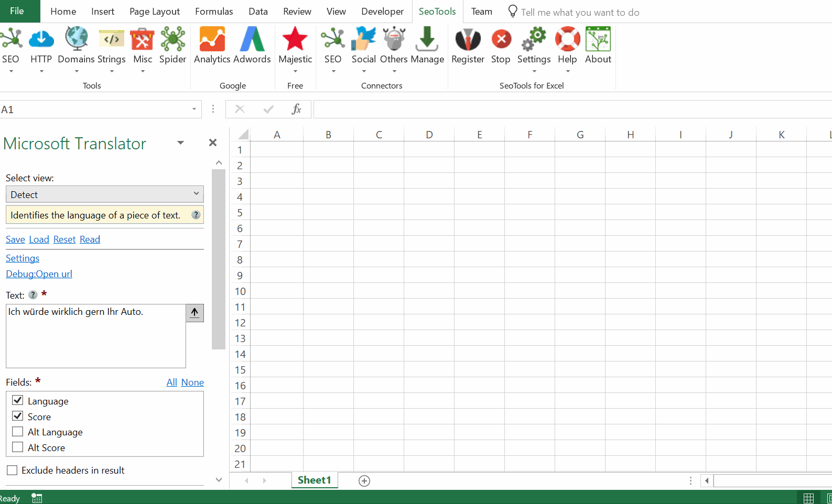
Task: Click help icon in view description box
Action: point(196,215)
